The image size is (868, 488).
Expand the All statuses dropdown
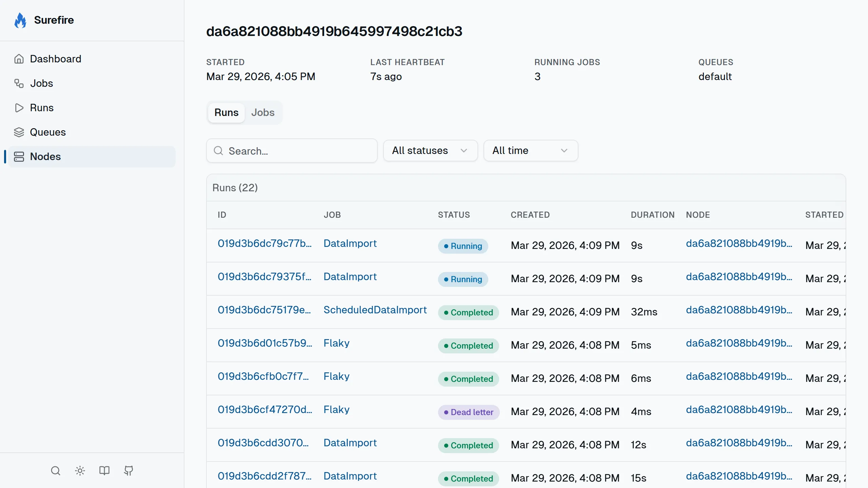point(430,151)
